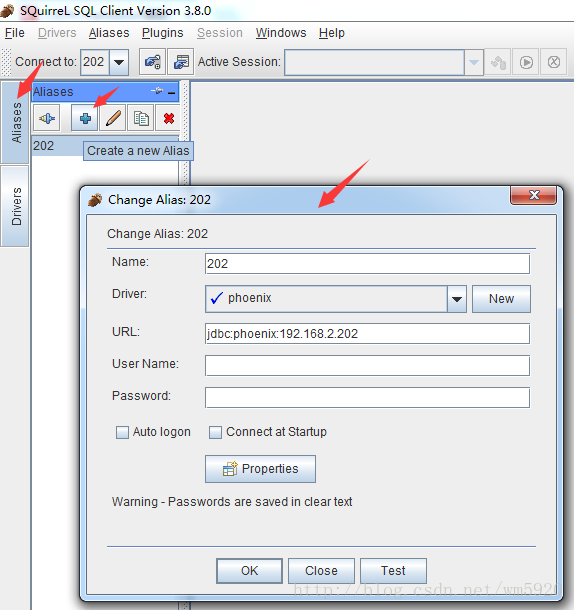Switch to the vertical Drivers side tab
Viewport: 574px width, 610px height.
pos(15,206)
